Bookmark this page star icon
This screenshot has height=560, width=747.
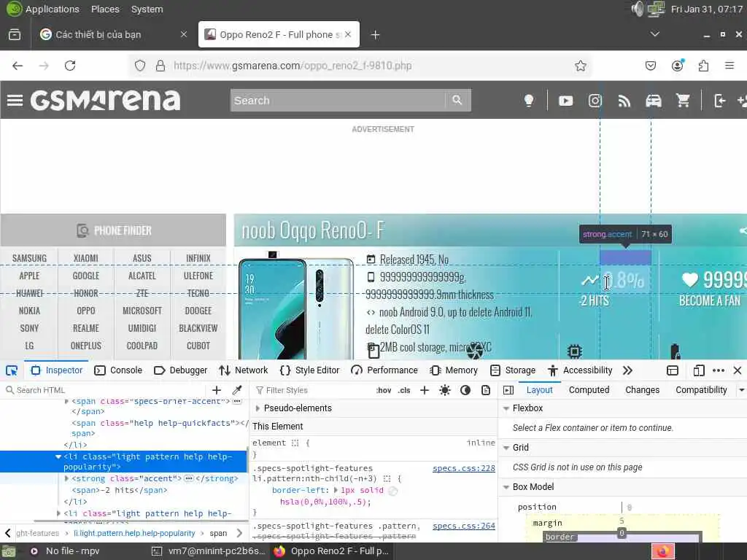coord(580,66)
